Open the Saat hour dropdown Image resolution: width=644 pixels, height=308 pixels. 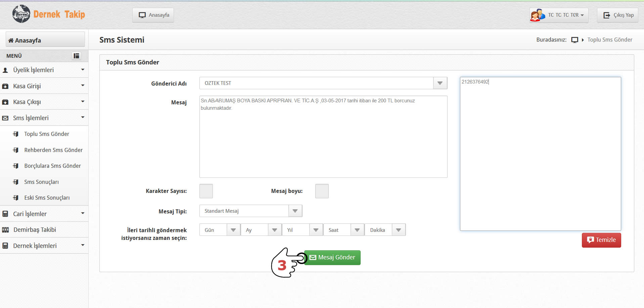click(357, 230)
